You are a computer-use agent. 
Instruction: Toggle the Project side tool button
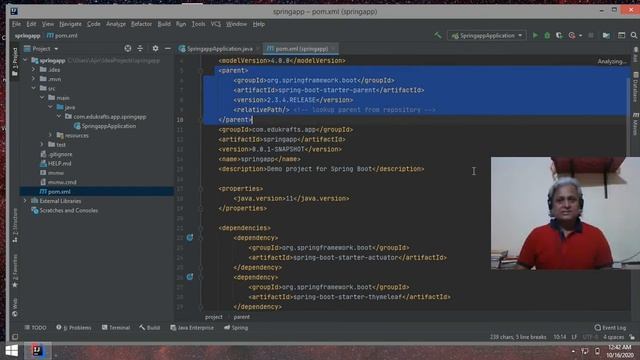click(15, 62)
